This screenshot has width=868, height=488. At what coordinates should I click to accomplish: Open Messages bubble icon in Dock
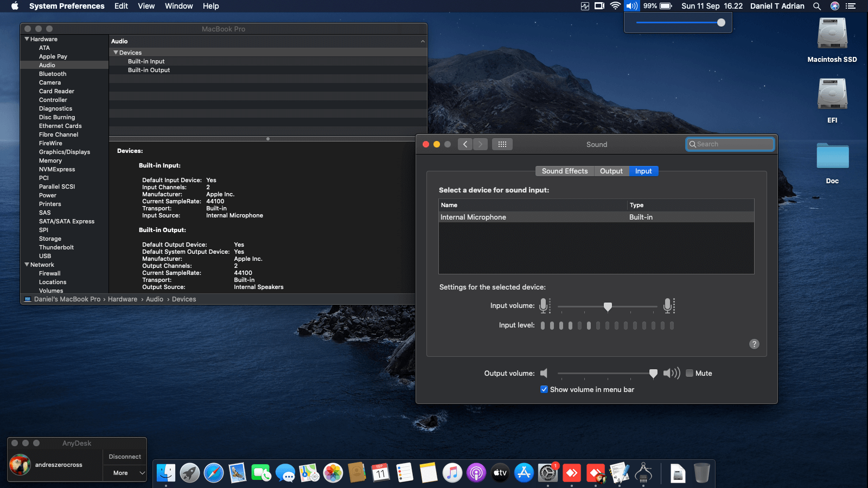[x=285, y=473]
